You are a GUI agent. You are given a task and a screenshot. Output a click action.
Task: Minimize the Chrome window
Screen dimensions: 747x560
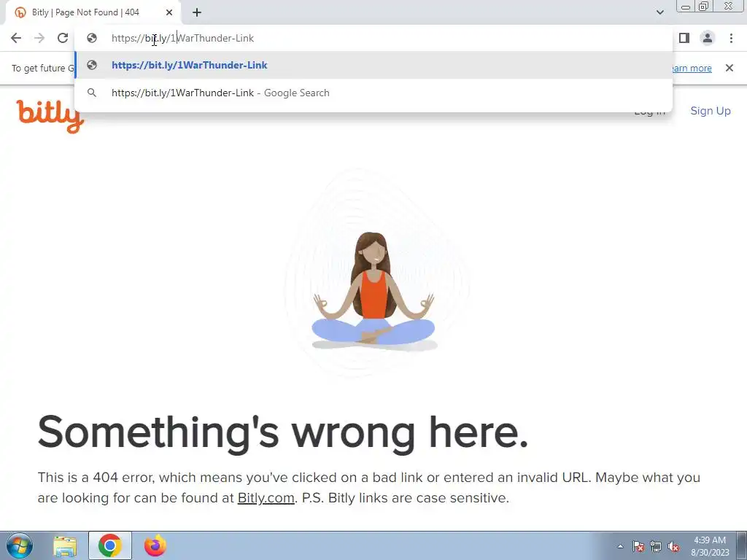686,7
